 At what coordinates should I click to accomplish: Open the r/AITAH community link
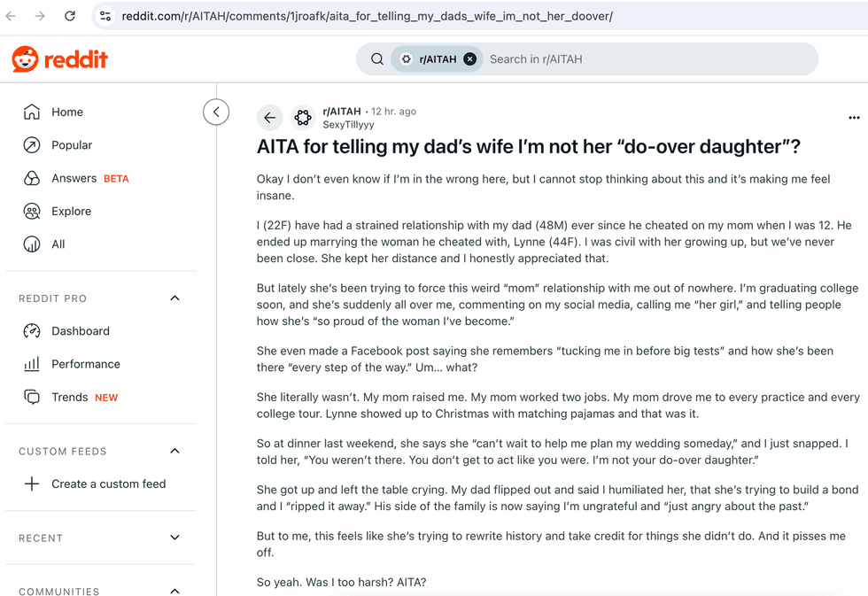point(342,112)
